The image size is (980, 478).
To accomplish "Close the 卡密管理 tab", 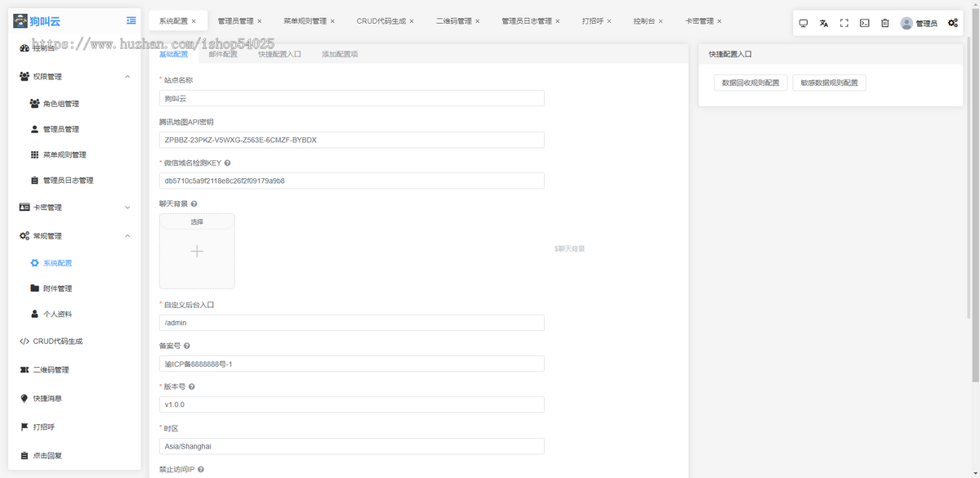I will pos(719,21).
